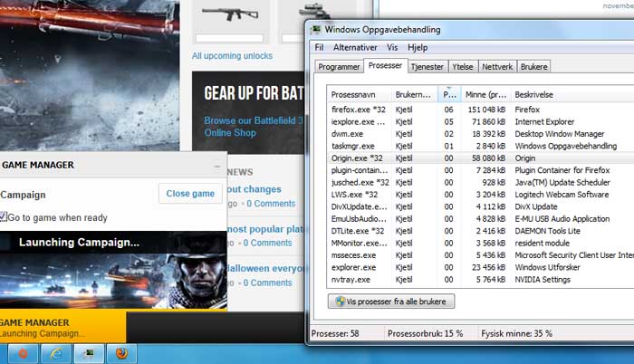Viewport: 634px width, 364px height.
Task: Open the Vis menu
Action: [x=392, y=47]
